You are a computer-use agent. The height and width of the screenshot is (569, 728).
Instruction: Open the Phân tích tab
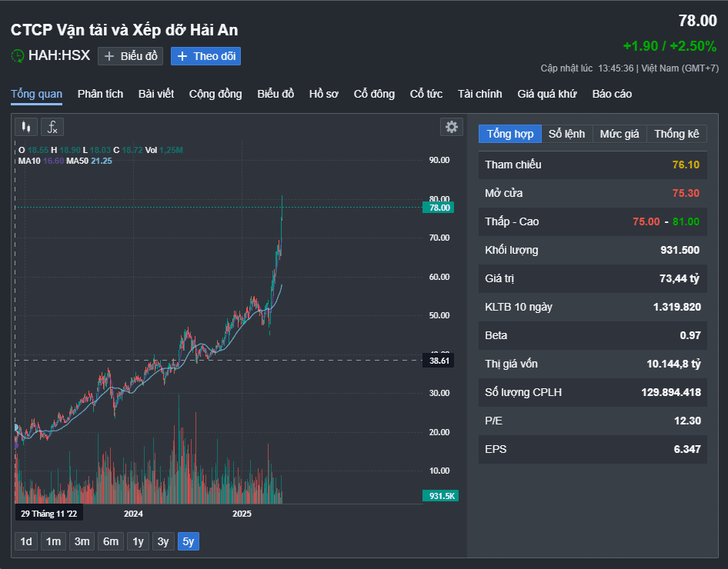coord(100,94)
